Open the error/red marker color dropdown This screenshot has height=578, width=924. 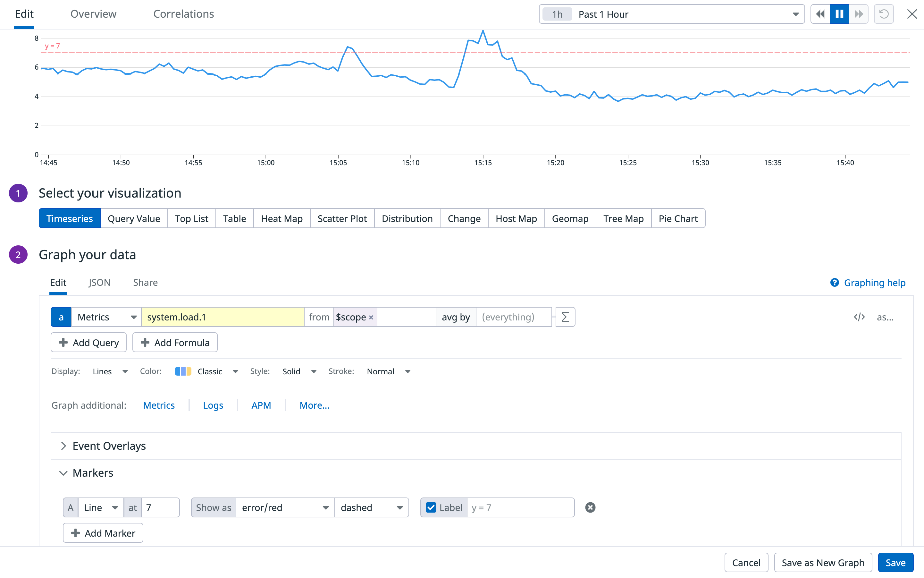tap(285, 507)
